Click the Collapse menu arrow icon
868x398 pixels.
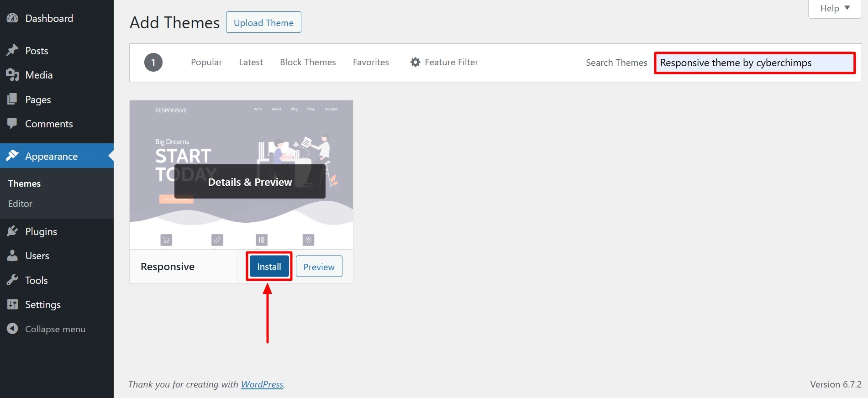(x=12, y=329)
